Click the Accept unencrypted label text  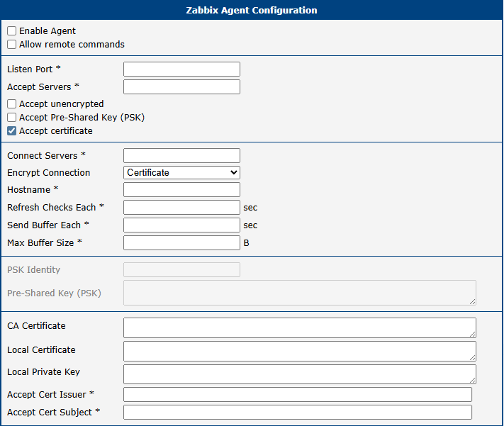(61, 104)
